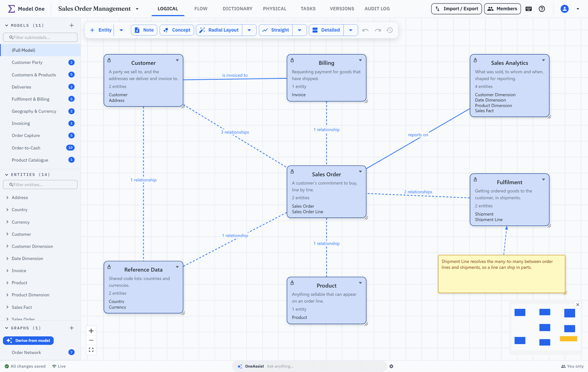Click the lock icon on Customer card
Screen dimensions: 588x372
[109, 60]
